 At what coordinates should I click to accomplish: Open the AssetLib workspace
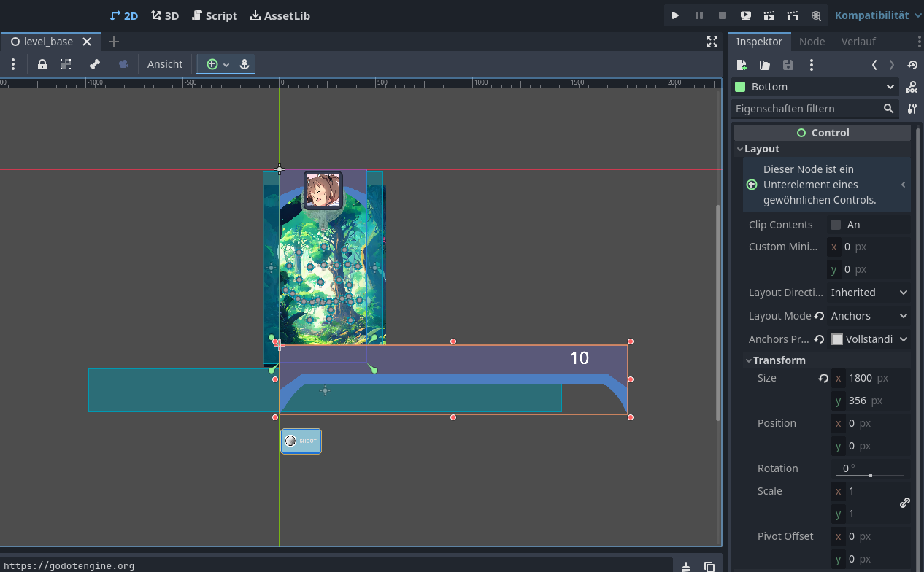280,15
